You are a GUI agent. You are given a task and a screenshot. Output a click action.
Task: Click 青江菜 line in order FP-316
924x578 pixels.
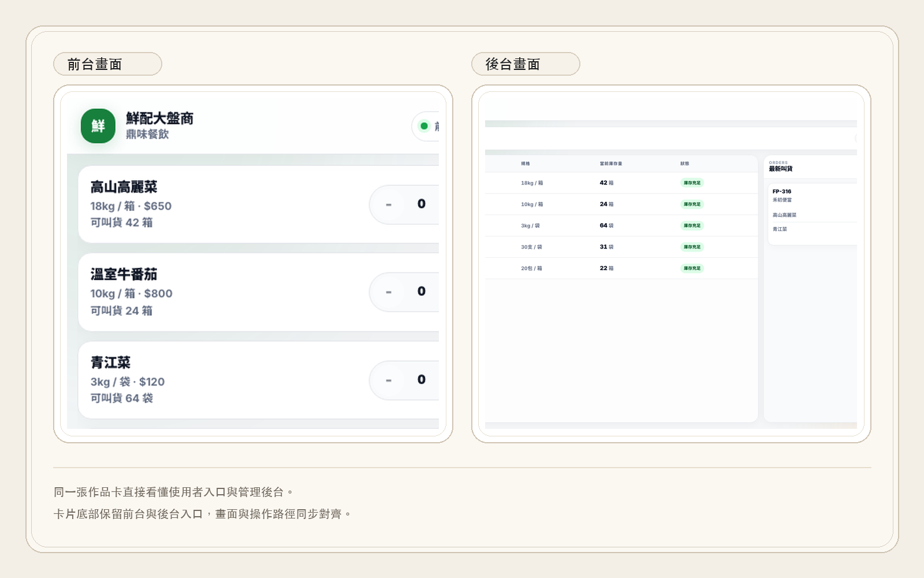[x=780, y=229]
